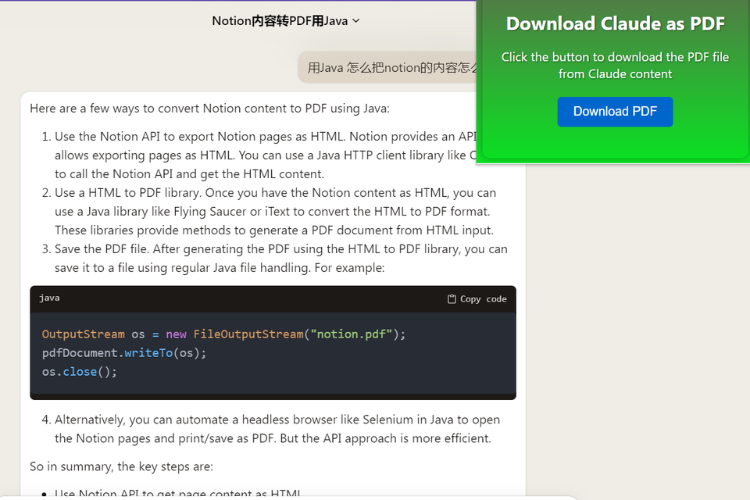Click the clipboard icon in code block header

pyautogui.click(x=451, y=299)
